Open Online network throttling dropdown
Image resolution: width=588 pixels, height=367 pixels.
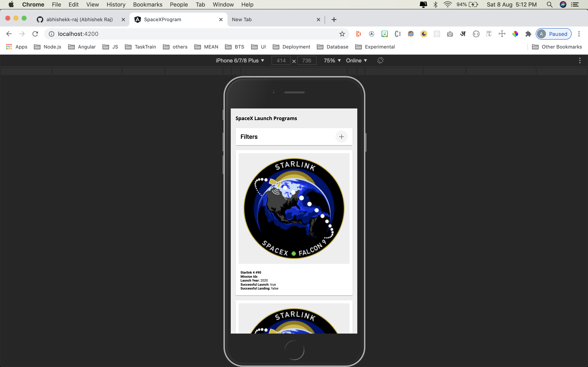(356, 60)
